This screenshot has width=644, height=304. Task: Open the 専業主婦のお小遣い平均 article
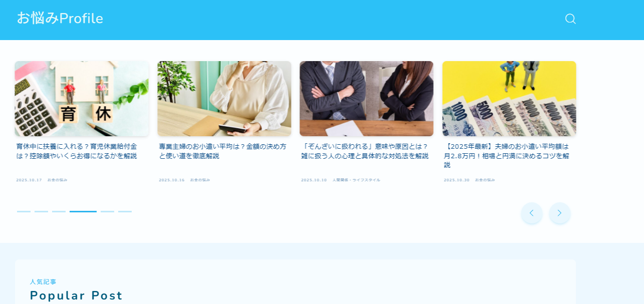[223, 150]
